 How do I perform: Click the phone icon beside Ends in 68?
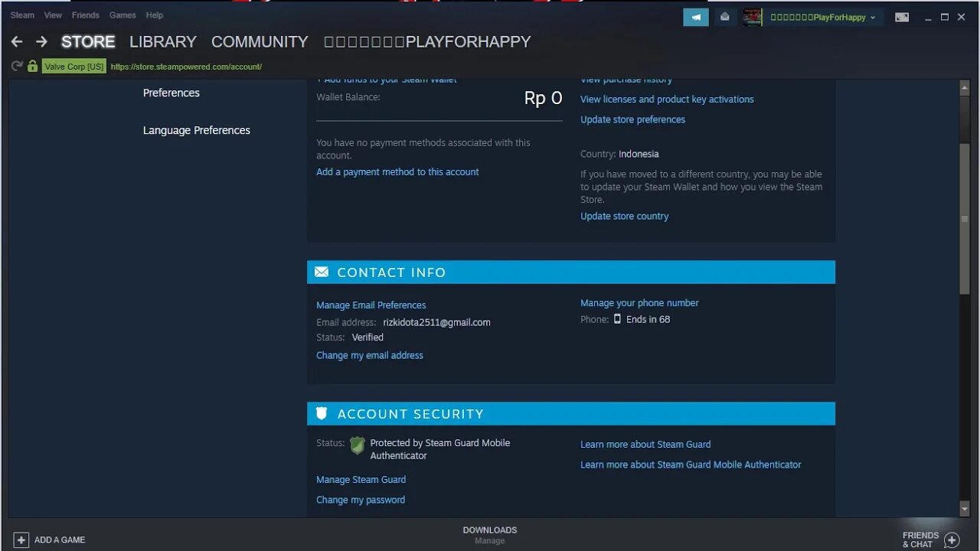click(x=617, y=319)
